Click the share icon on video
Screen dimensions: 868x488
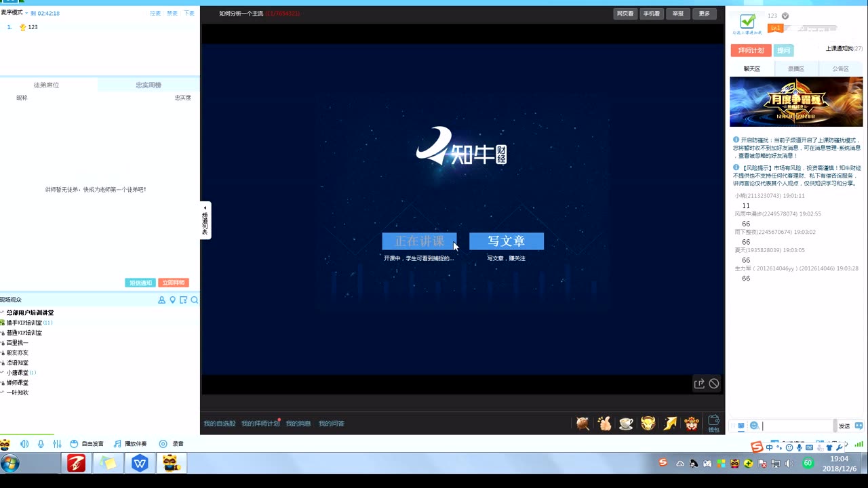point(699,384)
